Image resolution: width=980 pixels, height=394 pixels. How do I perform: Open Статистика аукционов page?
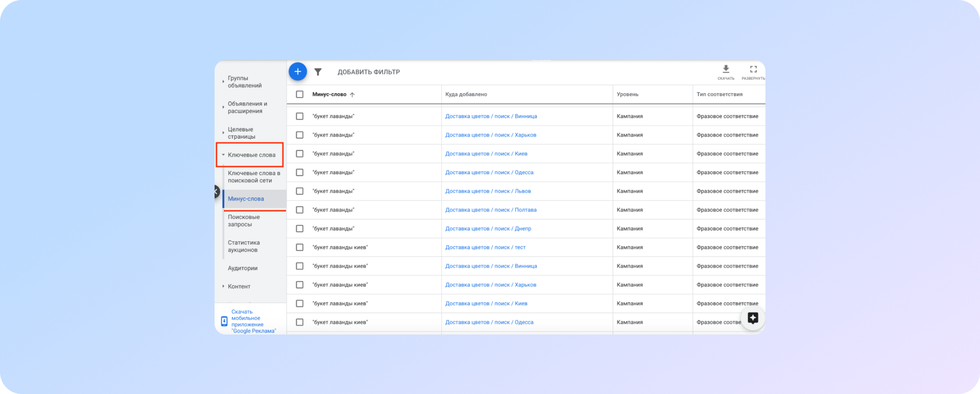[x=243, y=246]
